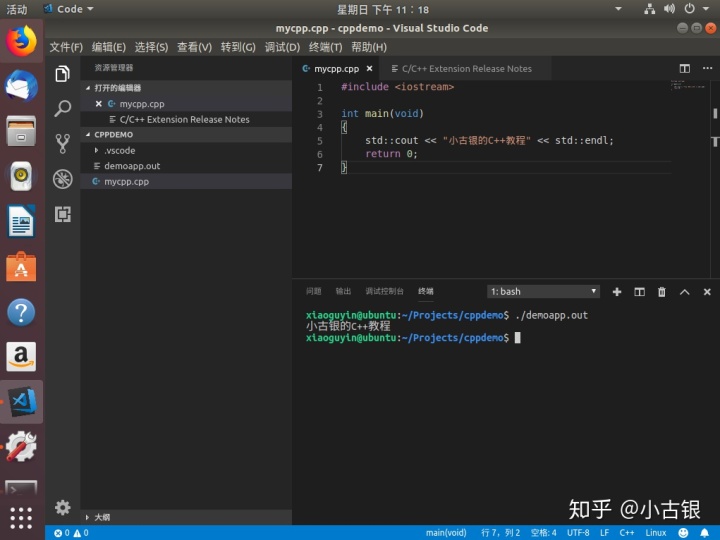Click the line and column status entry
The height and width of the screenshot is (540, 720).
pyautogui.click(x=500, y=533)
